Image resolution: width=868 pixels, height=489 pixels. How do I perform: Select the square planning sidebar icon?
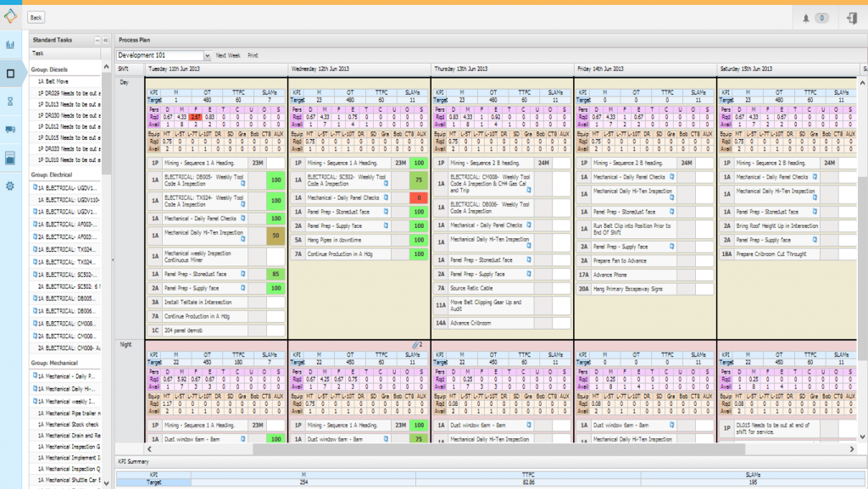click(10, 73)
